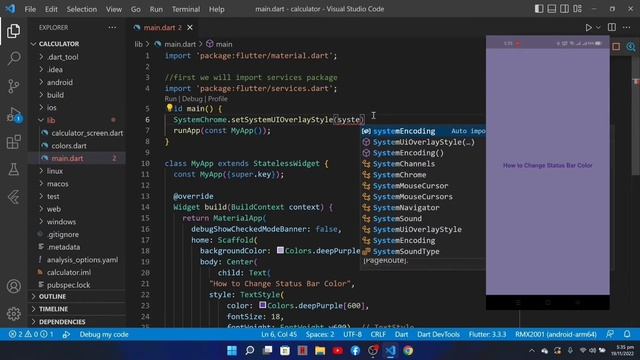Choose SystemChrome autocomplete suggestion
Viewport: 640px width, 360px height.
point(423,175)
